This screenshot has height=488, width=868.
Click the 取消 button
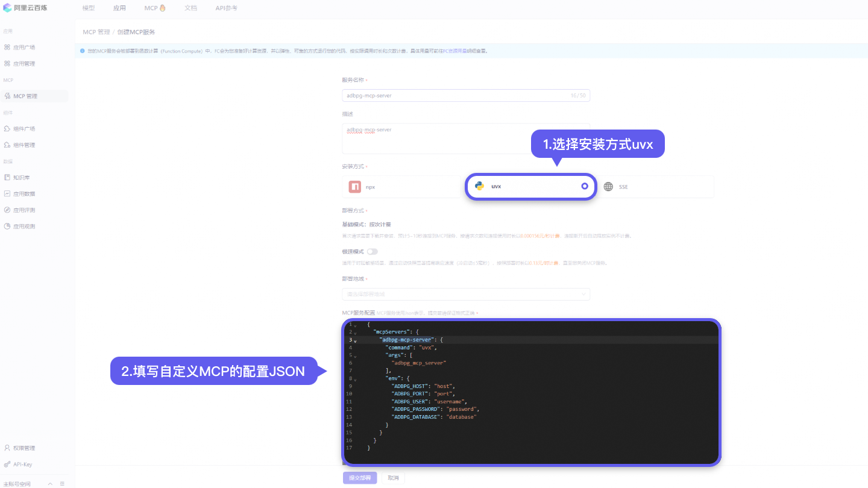392,477
